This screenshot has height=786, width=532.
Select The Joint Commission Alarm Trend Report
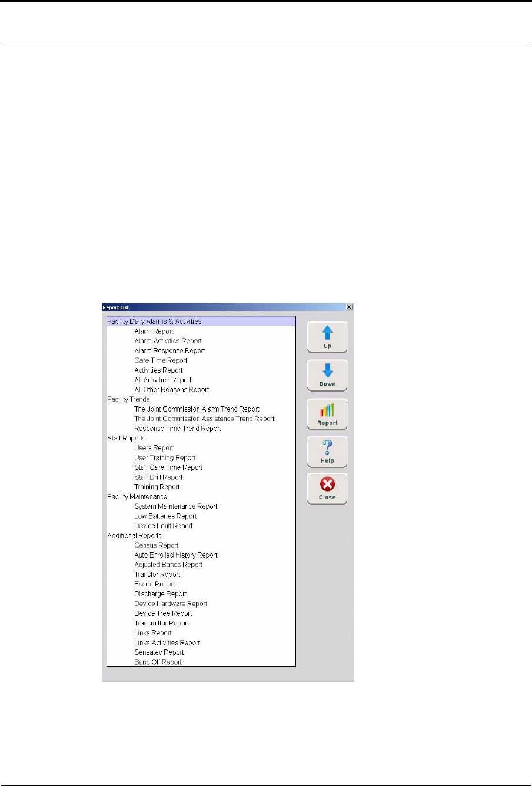coord(197,409)
